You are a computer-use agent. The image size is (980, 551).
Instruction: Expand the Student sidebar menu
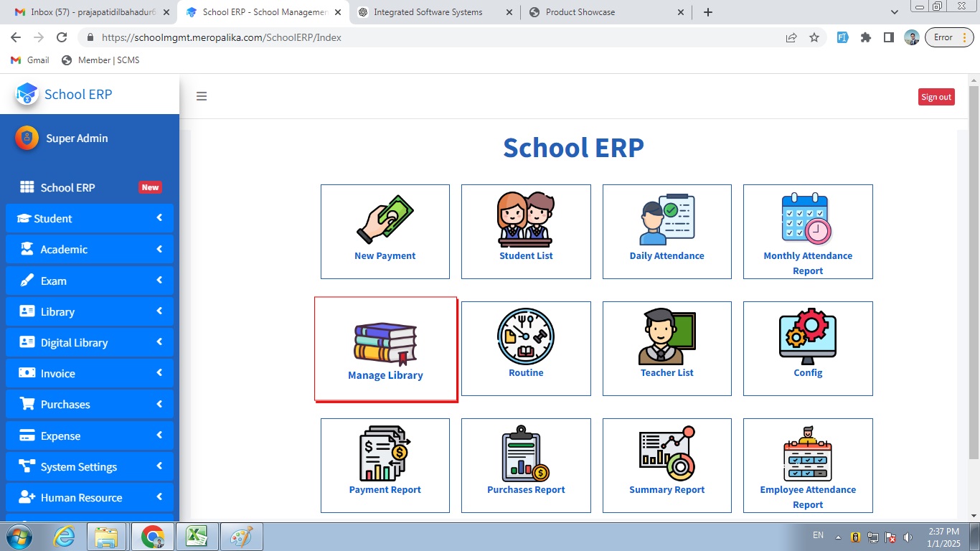[x=90, y=219]
